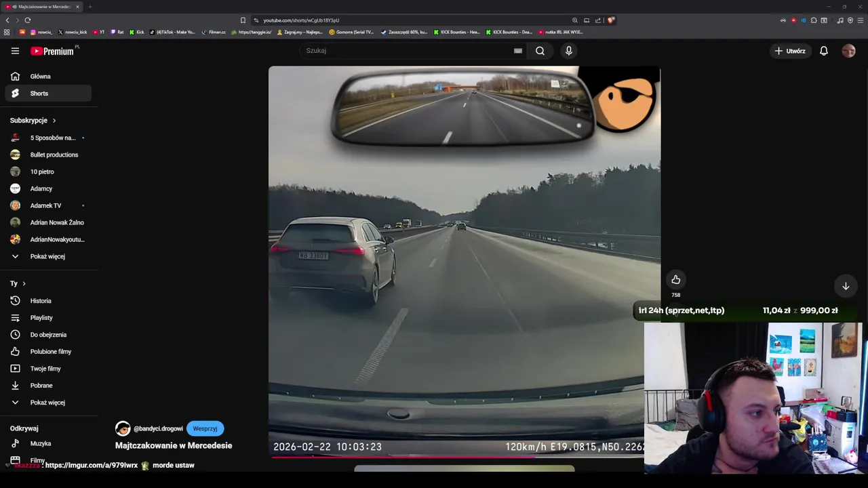Screen dimensions: 868x488
Task: Open the Filman.cc bookmark
Action: pyautogui.click(x=214, y=32)
